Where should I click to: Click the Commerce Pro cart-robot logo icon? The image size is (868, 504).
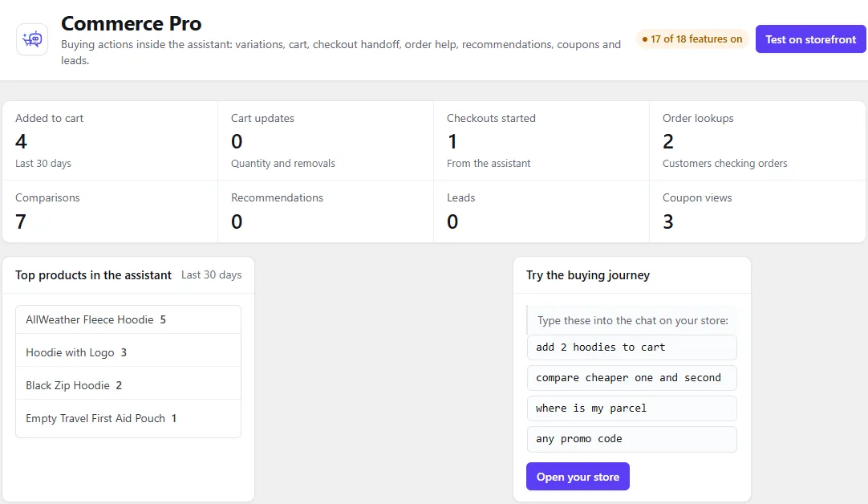click(32, 39)
